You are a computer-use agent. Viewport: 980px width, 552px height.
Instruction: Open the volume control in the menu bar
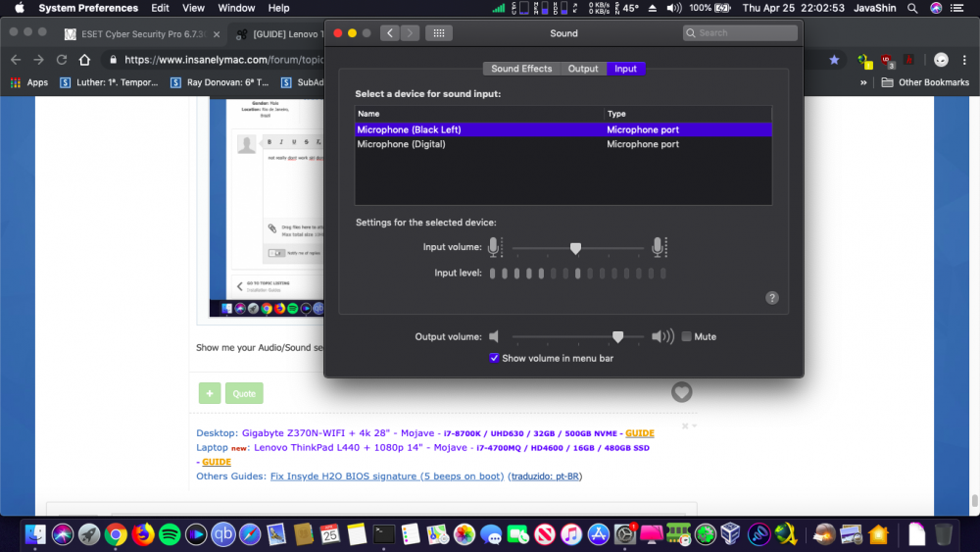[x=674, y=8]
